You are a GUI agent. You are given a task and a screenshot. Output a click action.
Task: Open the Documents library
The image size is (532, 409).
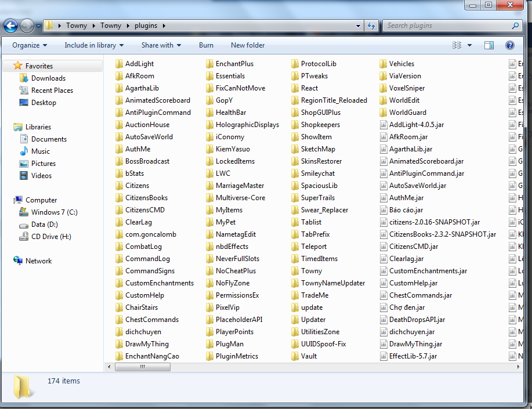click(x=49, y=139)
